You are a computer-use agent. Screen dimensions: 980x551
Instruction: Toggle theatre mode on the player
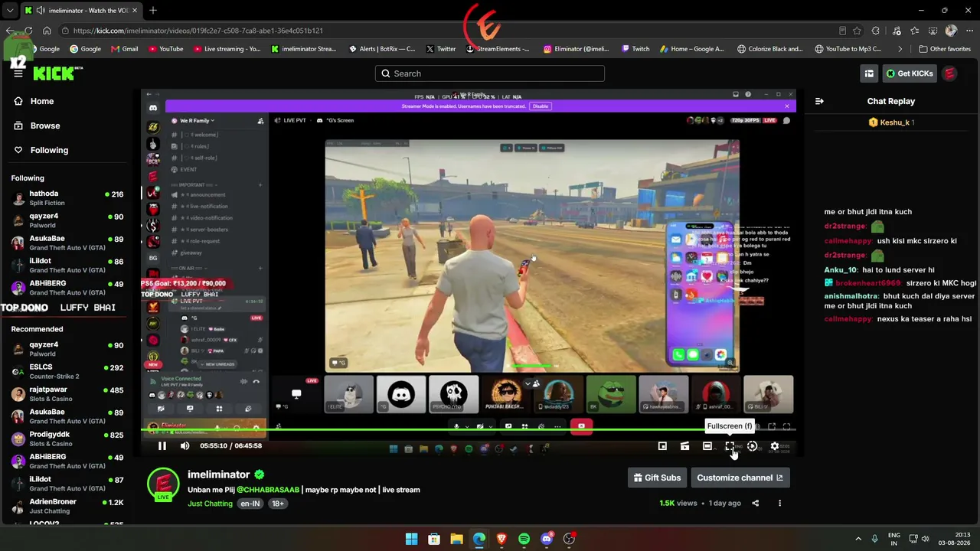coord(707,446)
